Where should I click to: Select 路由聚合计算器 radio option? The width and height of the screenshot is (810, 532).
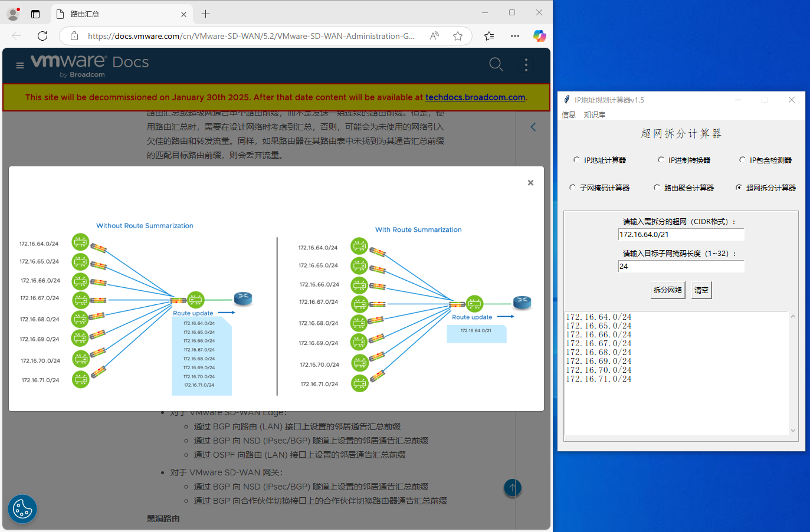(684, 188)
